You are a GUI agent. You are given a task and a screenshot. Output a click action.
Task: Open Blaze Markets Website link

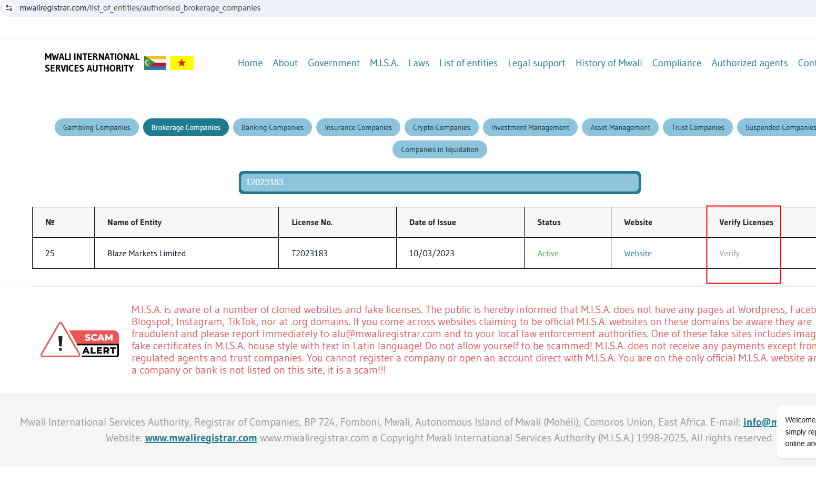point(638,254)
